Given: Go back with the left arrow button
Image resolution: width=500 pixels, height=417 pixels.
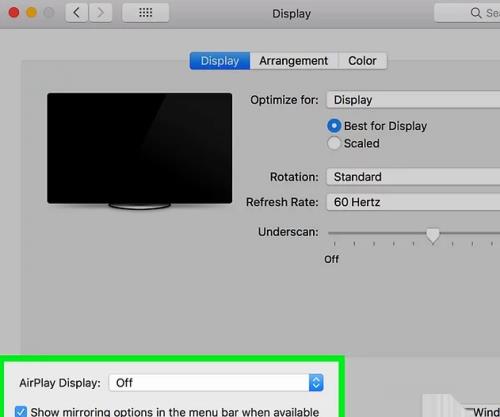Looking at the screenshot, I should [77, 13].
